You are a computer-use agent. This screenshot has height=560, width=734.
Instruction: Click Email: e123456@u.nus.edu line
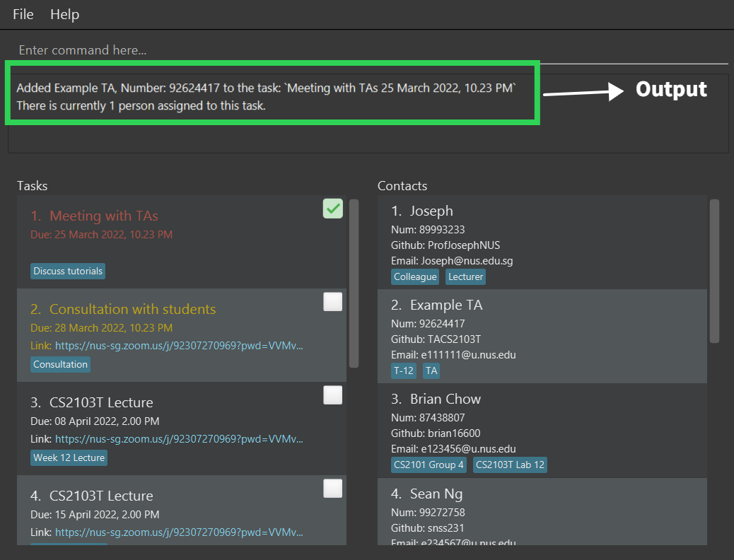pos(453,449)
